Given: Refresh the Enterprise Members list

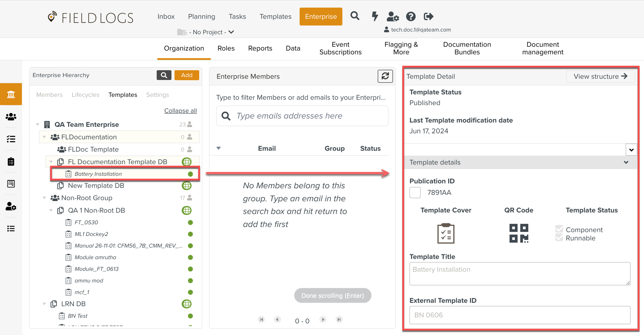Looking at the screenshot, I should tap(385, 76).
